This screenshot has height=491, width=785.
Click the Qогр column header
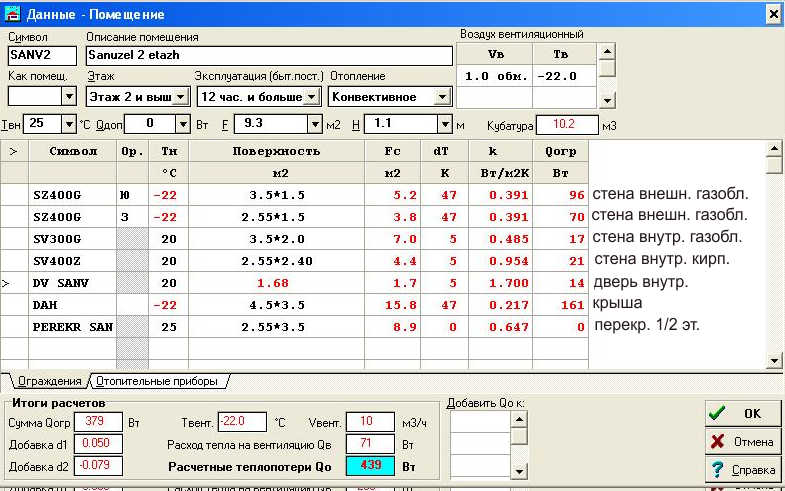[x=560, y=151]
